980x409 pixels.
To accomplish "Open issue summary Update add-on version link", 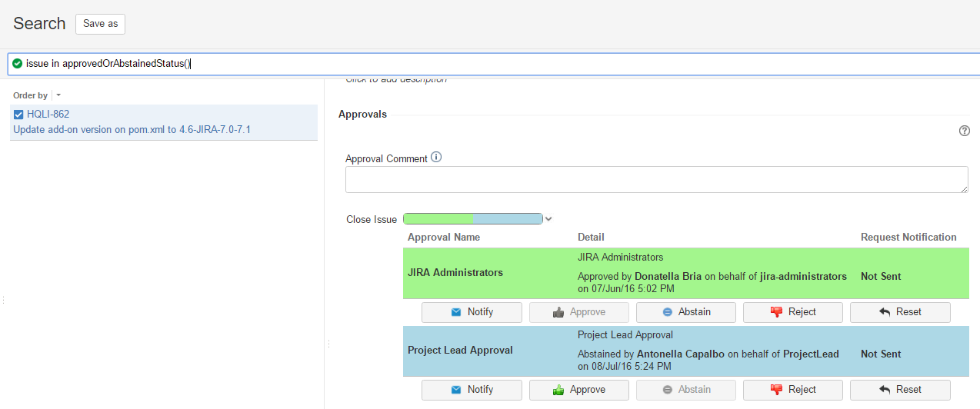I will click(x=132, y=130).
